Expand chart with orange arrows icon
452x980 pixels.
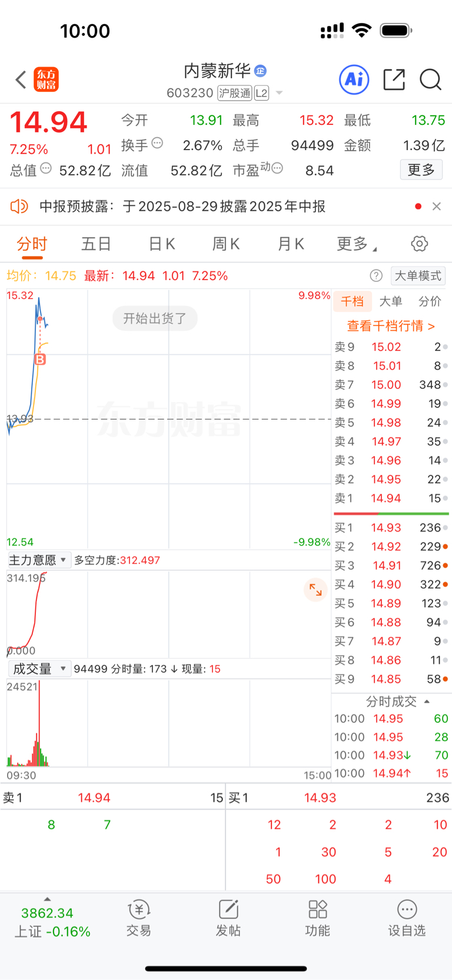point(315,590)
